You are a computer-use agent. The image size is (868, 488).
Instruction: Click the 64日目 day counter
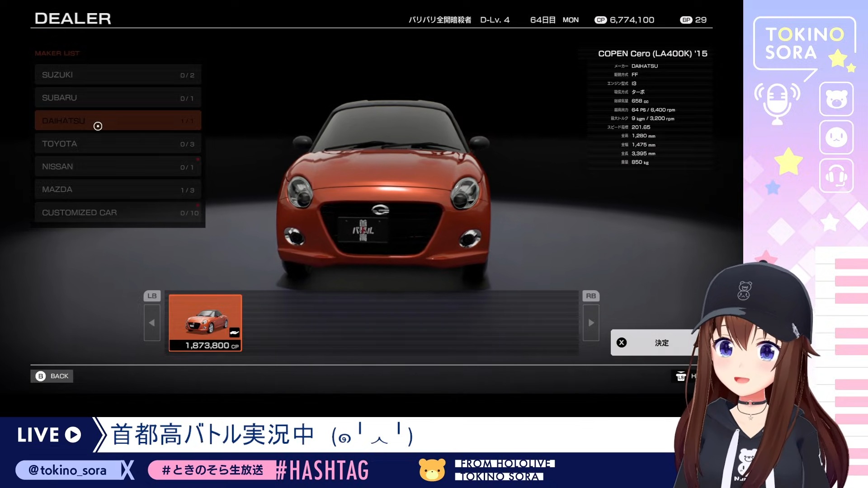542,20
